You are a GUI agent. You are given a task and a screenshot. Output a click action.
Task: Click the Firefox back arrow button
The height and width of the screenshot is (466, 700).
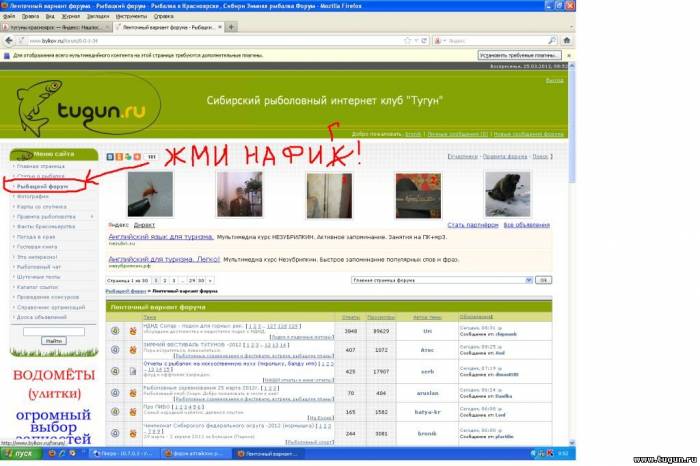9,41
